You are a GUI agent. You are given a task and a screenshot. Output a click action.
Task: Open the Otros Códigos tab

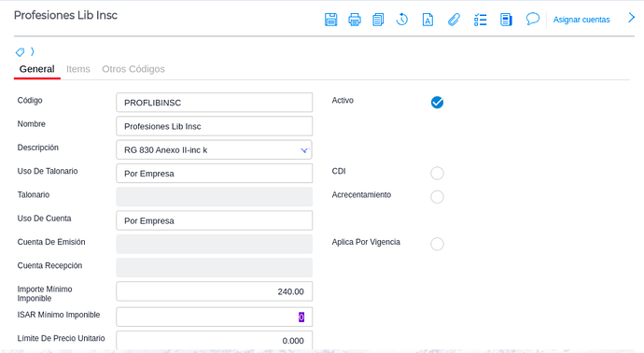coord(133,69)
